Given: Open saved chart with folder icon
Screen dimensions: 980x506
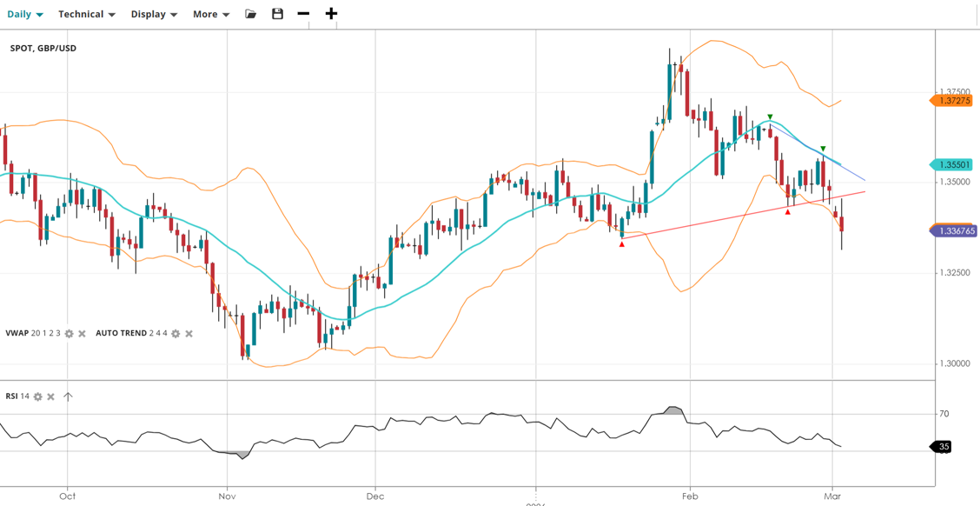Looking at the screenshot, I should [251, 14].
